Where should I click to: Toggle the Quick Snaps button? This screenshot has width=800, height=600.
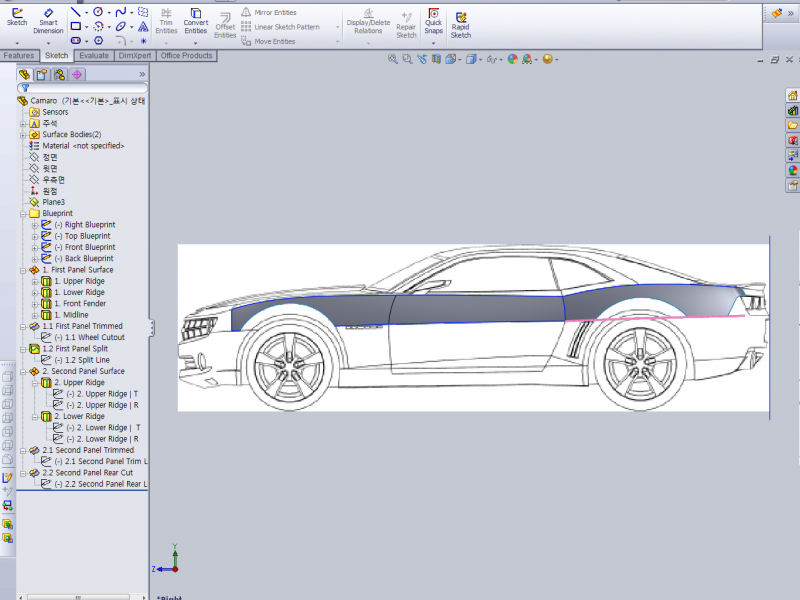click(x=433, y=20)
